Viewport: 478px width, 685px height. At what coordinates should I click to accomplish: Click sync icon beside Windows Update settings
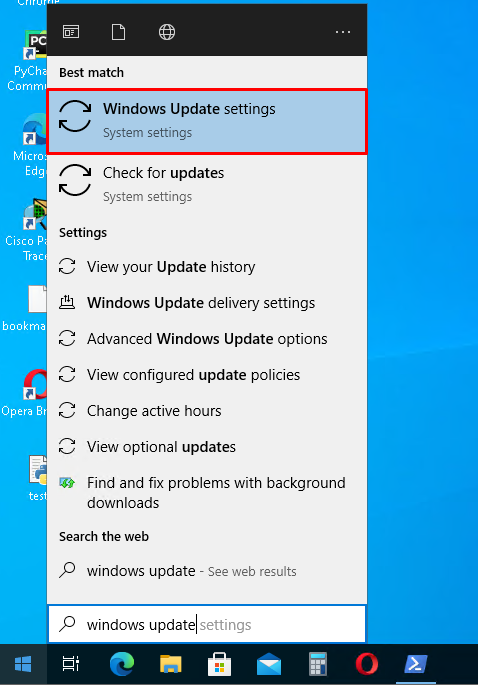[75, 116]
